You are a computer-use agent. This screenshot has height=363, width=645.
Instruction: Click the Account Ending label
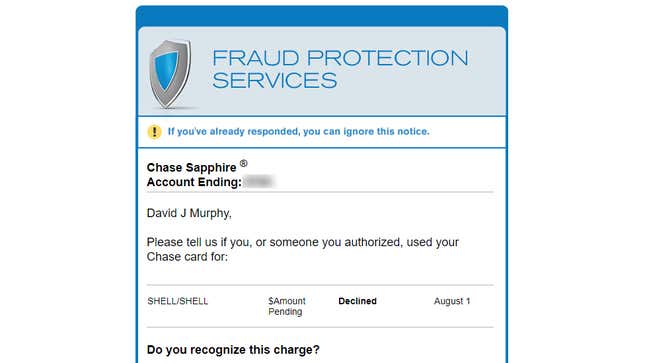coord(194,182)
